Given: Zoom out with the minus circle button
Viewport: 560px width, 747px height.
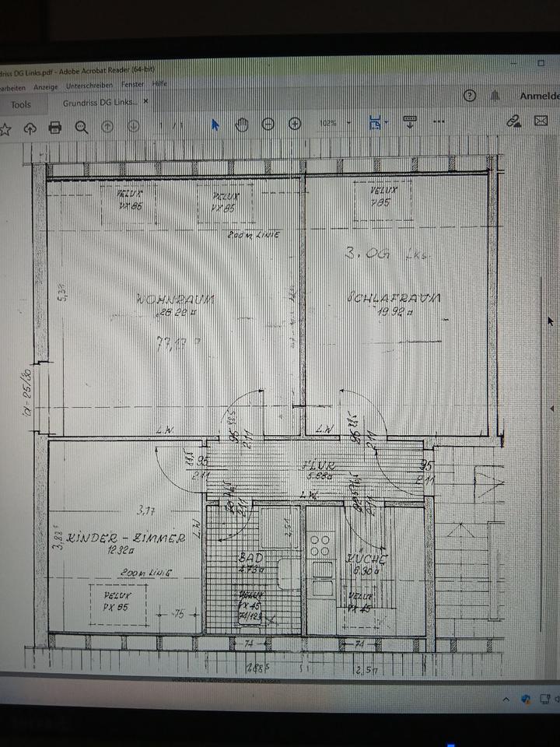Looking at the screenshot, I should pos(268,124).
